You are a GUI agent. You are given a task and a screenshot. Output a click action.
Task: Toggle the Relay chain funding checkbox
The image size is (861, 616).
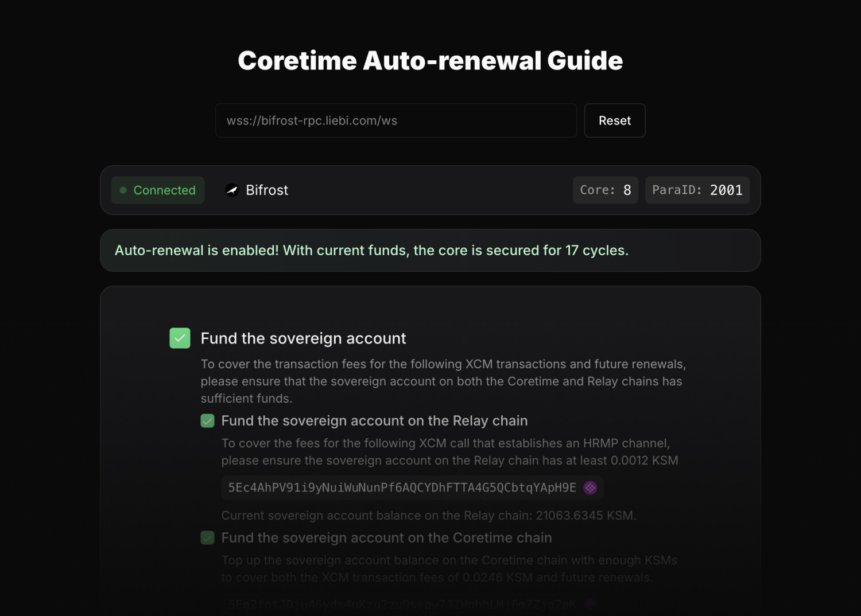pos(207,421)
